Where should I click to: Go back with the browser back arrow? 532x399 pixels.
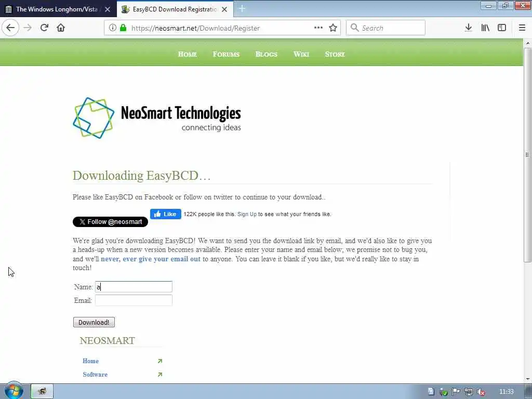(x=10, y=28)
